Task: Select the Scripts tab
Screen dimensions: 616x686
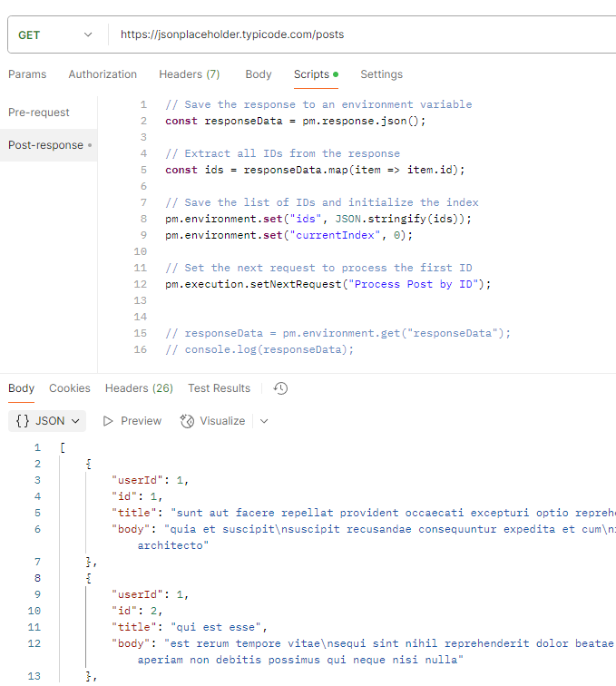Action: pyautogui.click(x=316, y=74)
